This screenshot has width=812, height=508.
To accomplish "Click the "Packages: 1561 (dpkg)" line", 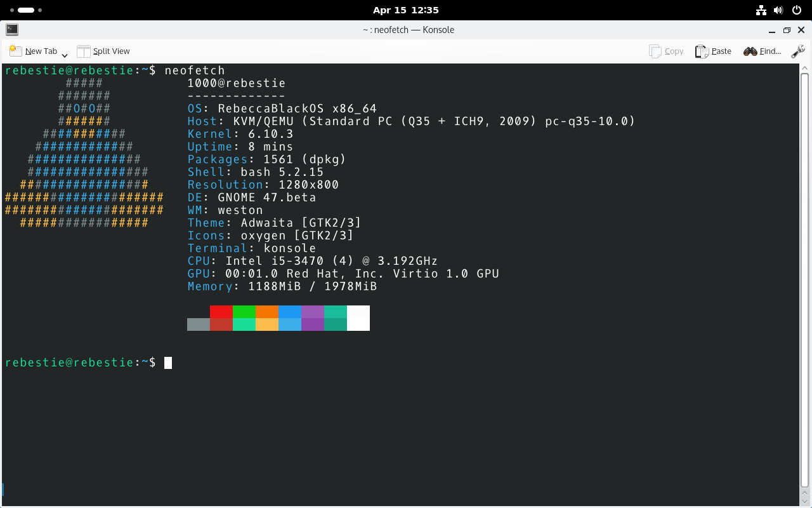I will coord(267,159).
